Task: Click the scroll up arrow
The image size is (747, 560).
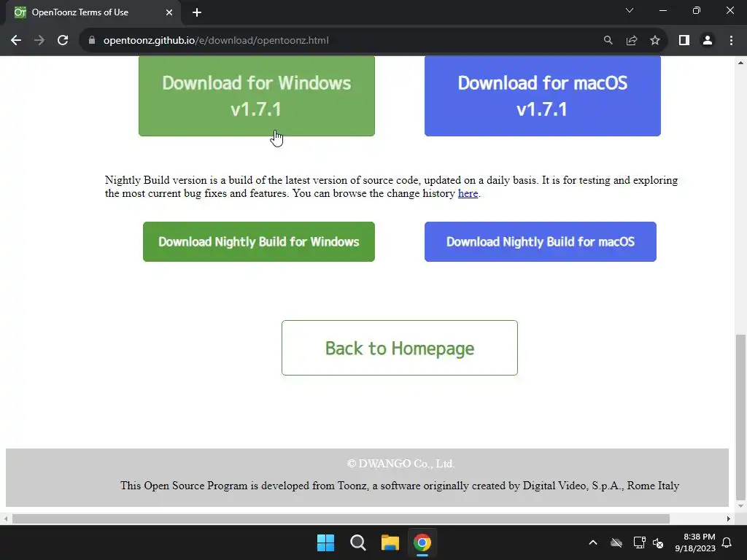Action: [x=740, y=63]
